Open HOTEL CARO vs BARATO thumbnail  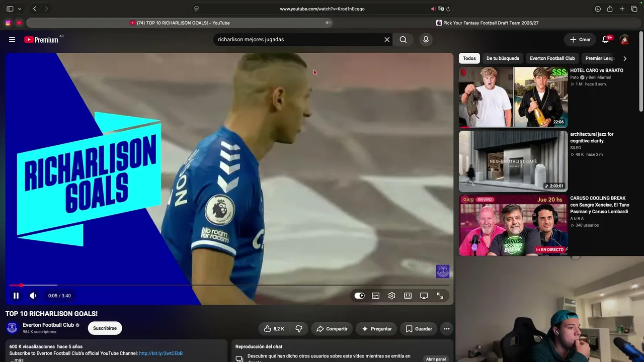coord(513,97)
